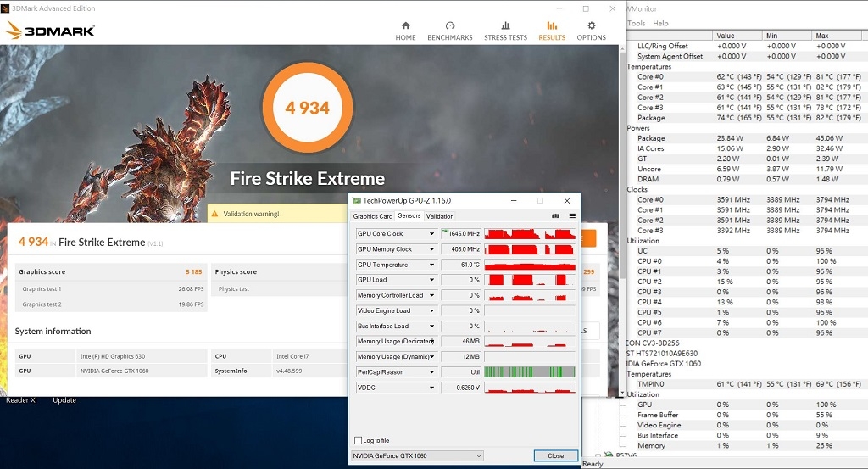Open GPU Memory Clock sensor dropdown
The image size is (868, 469).
(431, 249)
